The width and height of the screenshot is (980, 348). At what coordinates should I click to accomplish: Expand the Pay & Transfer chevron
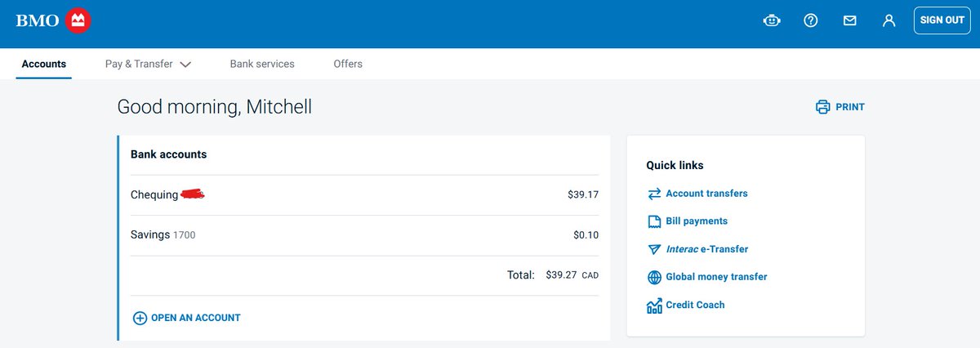coord(185,65)
